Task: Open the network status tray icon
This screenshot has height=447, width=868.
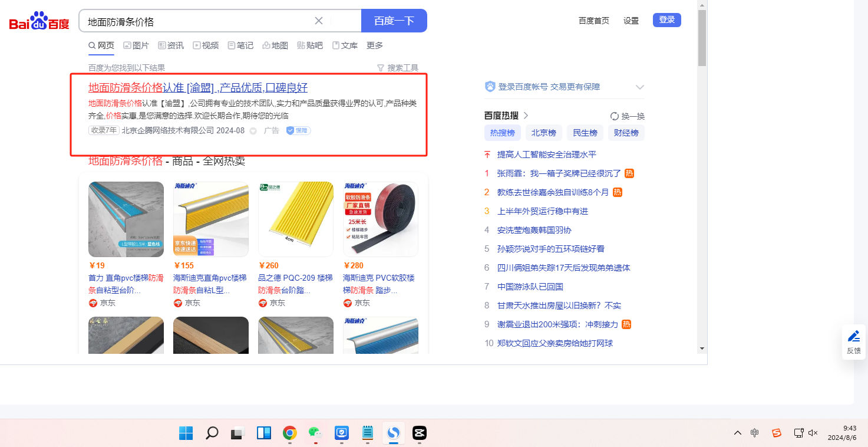Action: [798, 433]
